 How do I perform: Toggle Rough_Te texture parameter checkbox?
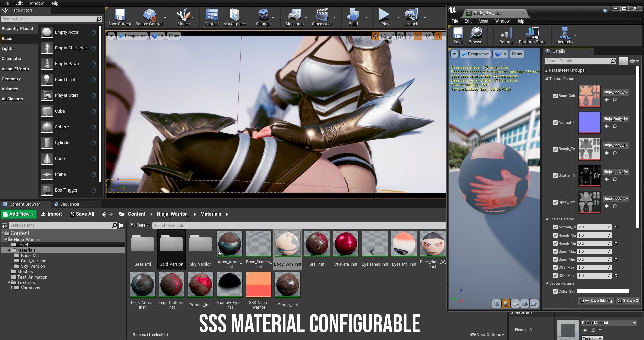pyautogui.click(x=555, y=149)
